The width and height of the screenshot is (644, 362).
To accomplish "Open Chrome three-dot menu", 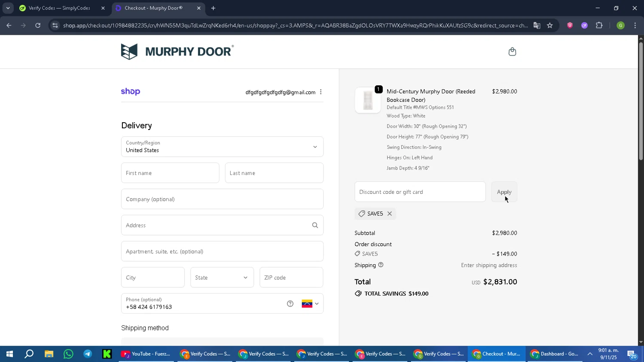I will [635, 25].
